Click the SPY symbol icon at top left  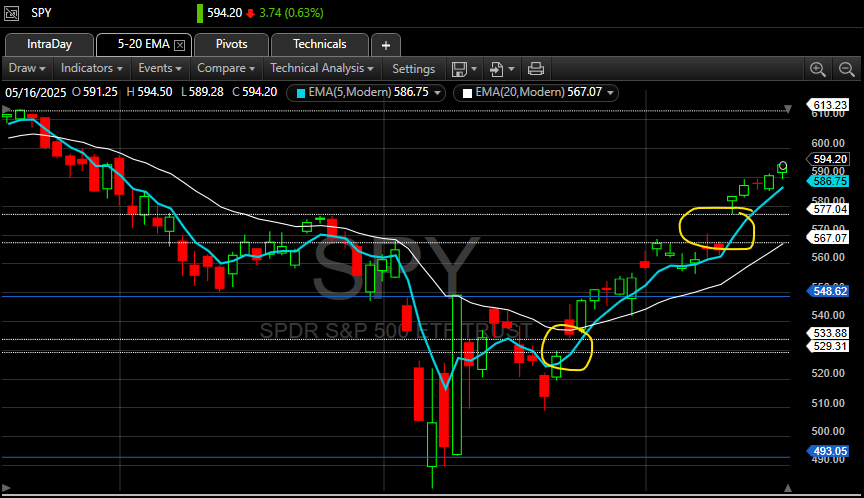(x=14, y=13)
